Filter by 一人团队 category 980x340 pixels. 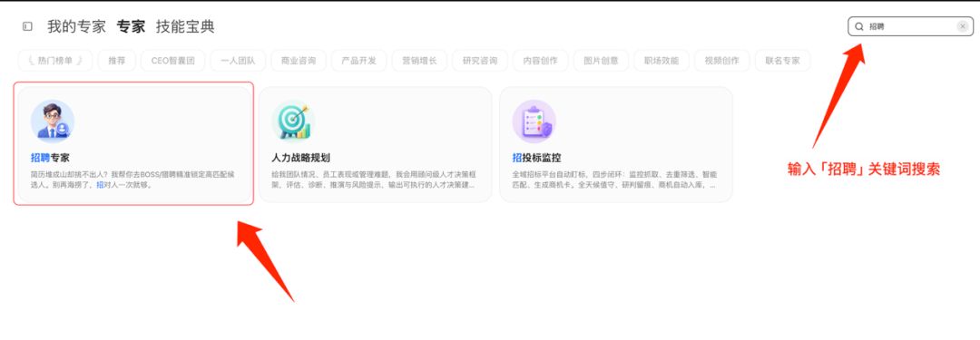(238, 61)
